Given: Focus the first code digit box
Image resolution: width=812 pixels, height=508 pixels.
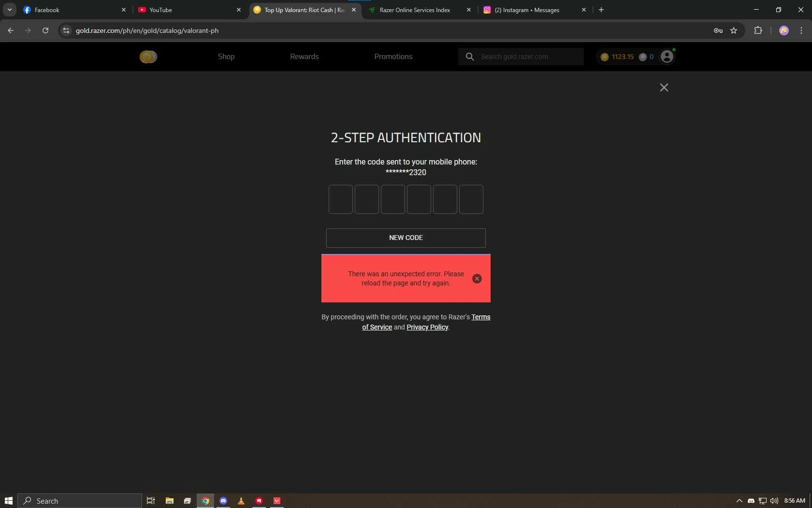Looking at the screenshot, I should pyautogui.click(x=341, y=199).
